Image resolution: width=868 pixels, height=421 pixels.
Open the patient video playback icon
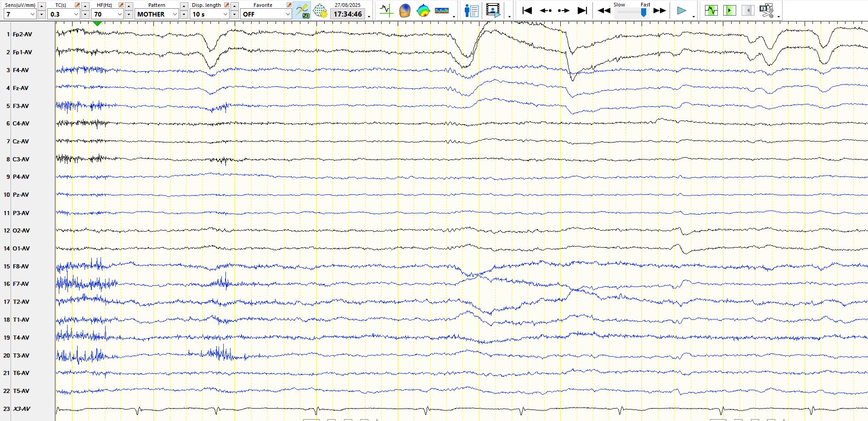pos(493,11)
